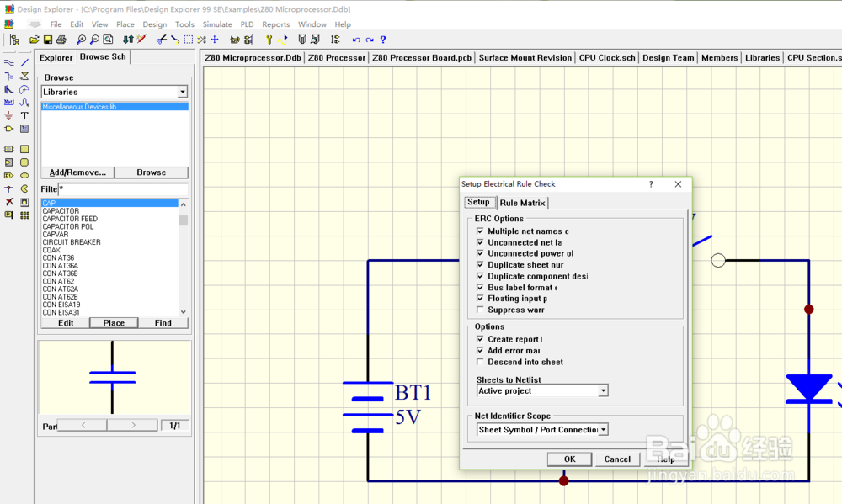Open the Net Identifier Scope dropdown
Viewport: 842px width, 504px height.
(x=603, y=429)
